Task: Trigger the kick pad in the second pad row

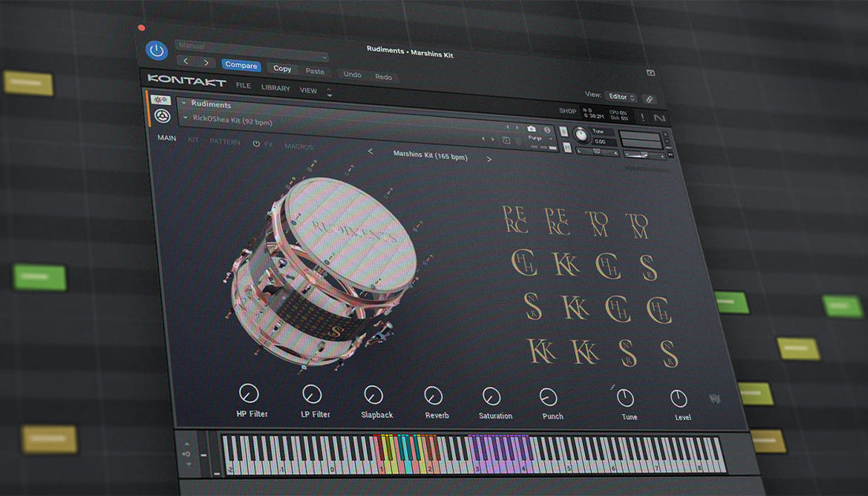Action: [x=566, y=264]
